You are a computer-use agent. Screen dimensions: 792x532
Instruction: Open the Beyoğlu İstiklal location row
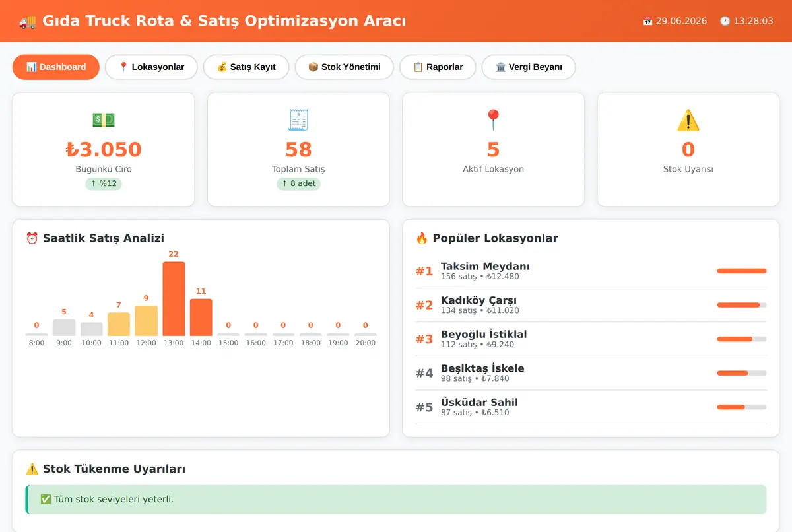pyautogui.click(x=591, y=339)
